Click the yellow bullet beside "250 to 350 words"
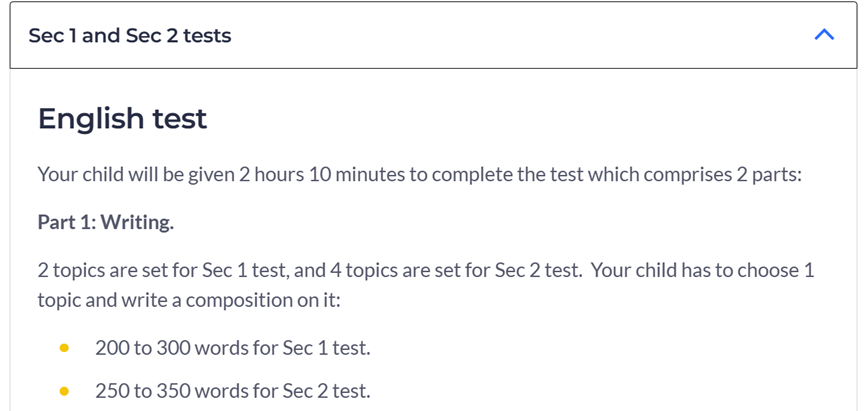Viewport: 865px width, 411px height. coord(64,391)
